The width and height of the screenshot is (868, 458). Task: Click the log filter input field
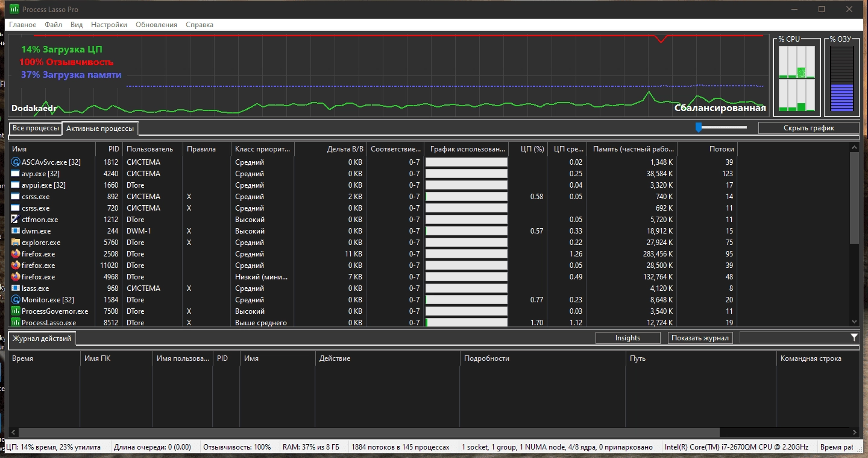794,338
